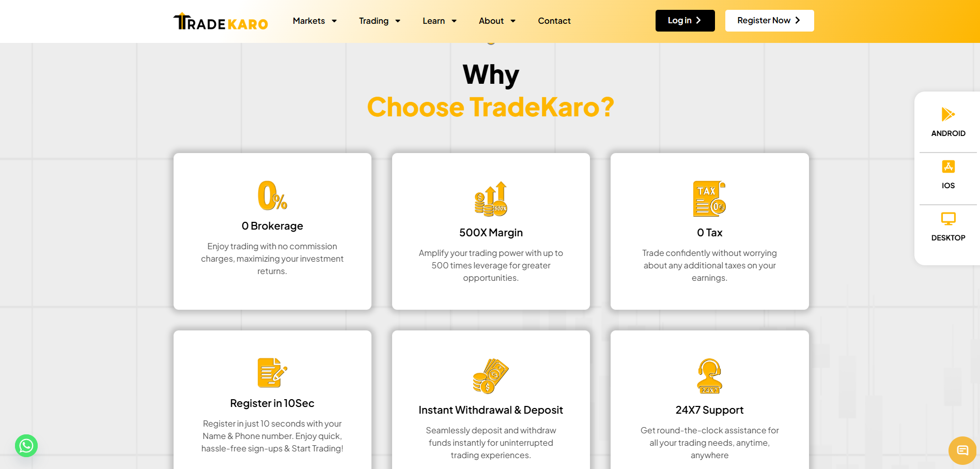Open the About dropdown menu
The width and height of the screenshot is (980, 469).
click(x=497, y=21)
